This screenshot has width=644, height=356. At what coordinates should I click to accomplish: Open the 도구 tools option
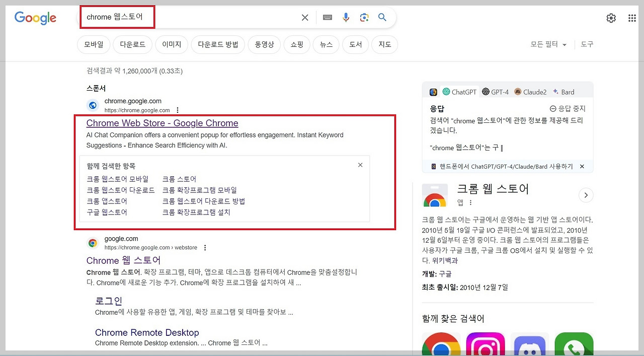(587, 44)
